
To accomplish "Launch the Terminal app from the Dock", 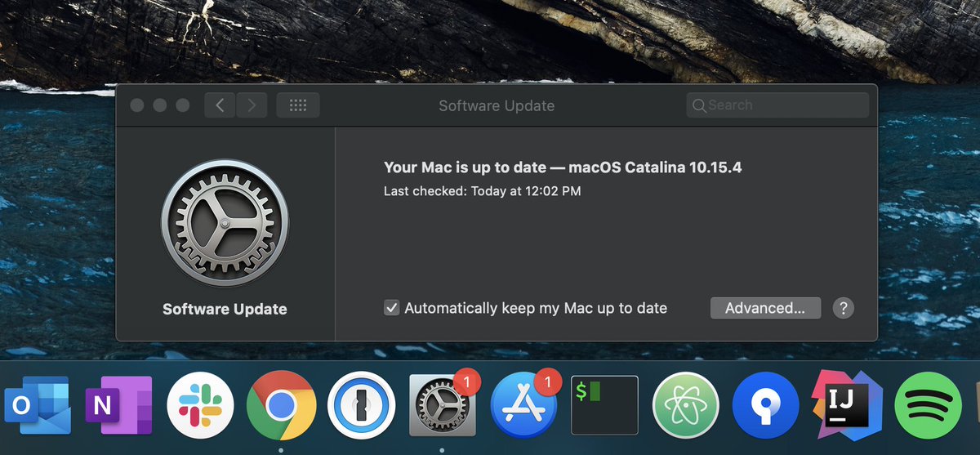I will pyautogui.click(x=604, y=405).
